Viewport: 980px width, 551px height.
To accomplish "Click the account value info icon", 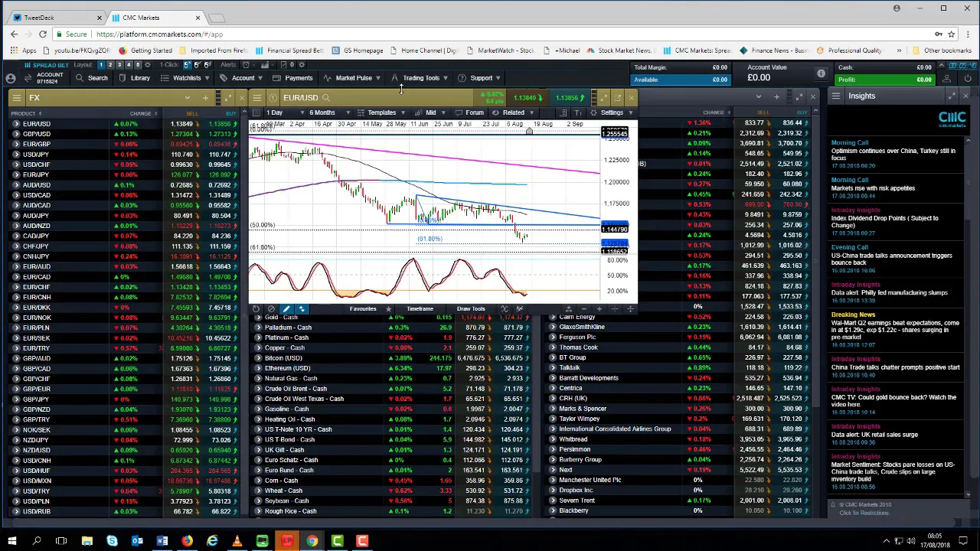I will [x=821, y=73].
